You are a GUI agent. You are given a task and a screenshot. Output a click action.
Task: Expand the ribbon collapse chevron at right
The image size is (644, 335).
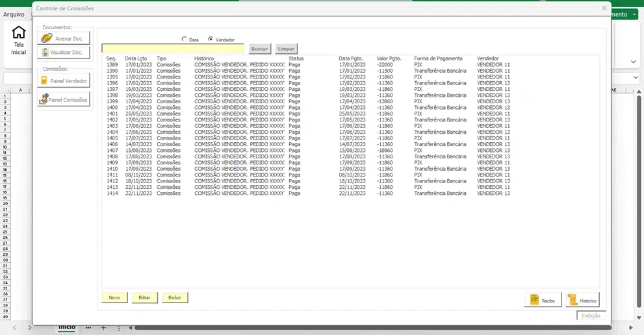tap(634, 62)
